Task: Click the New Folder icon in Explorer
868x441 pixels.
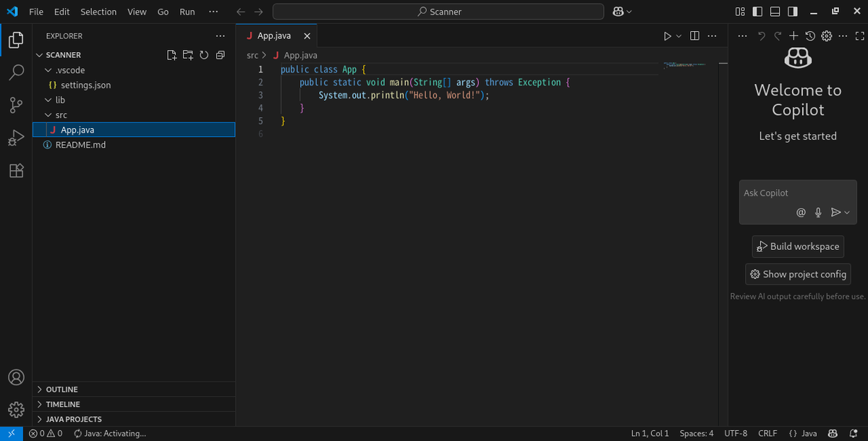Action: (x=187, y=55)
